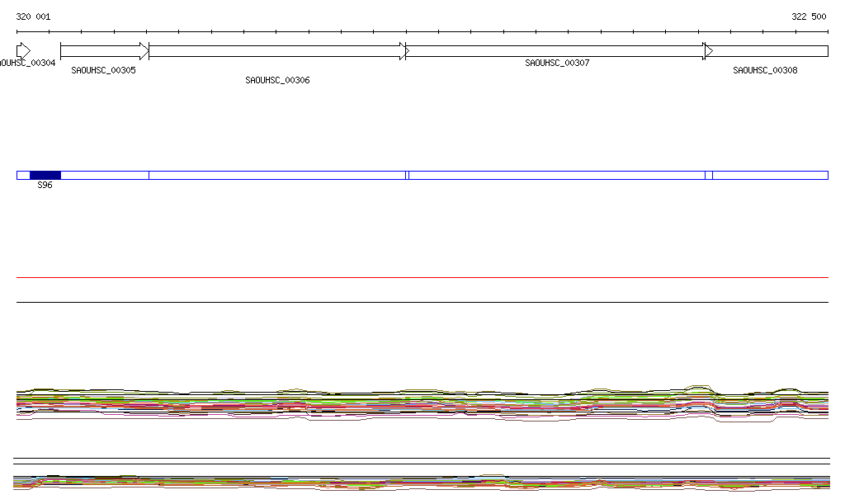Select the empty blue segment under SAOUHSC_00307
The image size is (845, 504).
click(x=557, y=175)
